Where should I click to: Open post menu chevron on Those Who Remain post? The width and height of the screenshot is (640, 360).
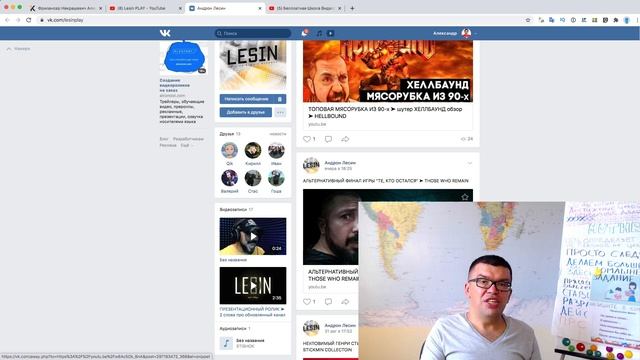(x=470, y=163)
